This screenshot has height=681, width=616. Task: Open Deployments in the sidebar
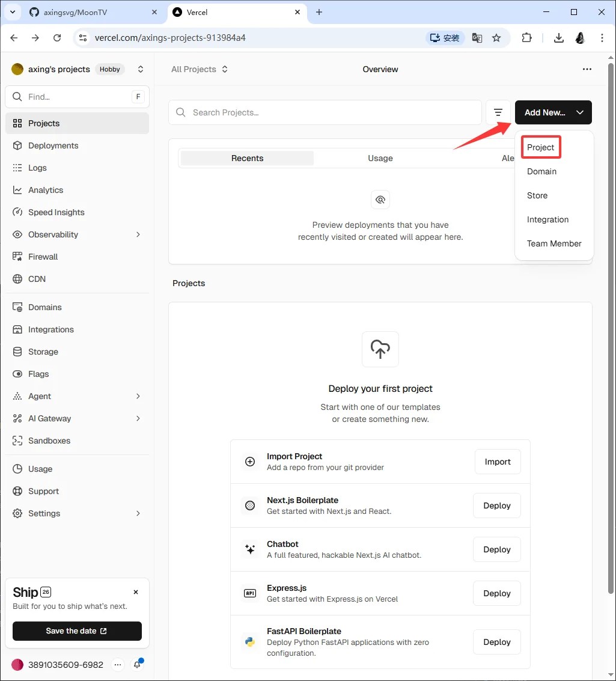coord(77,145)
